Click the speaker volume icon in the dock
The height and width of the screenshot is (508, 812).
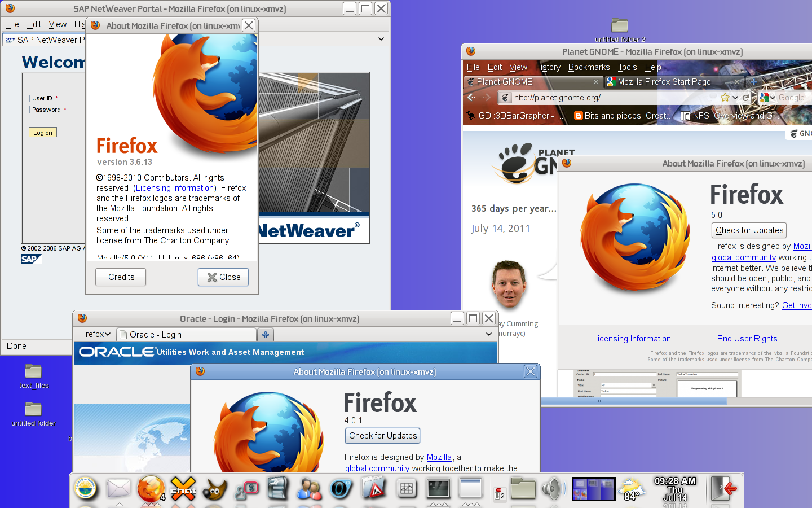(x=553, y=489)
